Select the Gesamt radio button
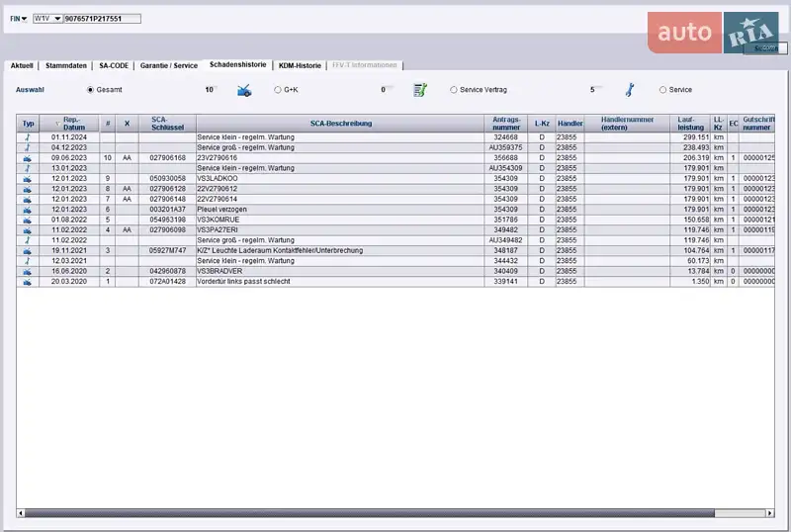The width and height of the screenshot is (791, 532). pyautogui.click(x=91, y=90)
